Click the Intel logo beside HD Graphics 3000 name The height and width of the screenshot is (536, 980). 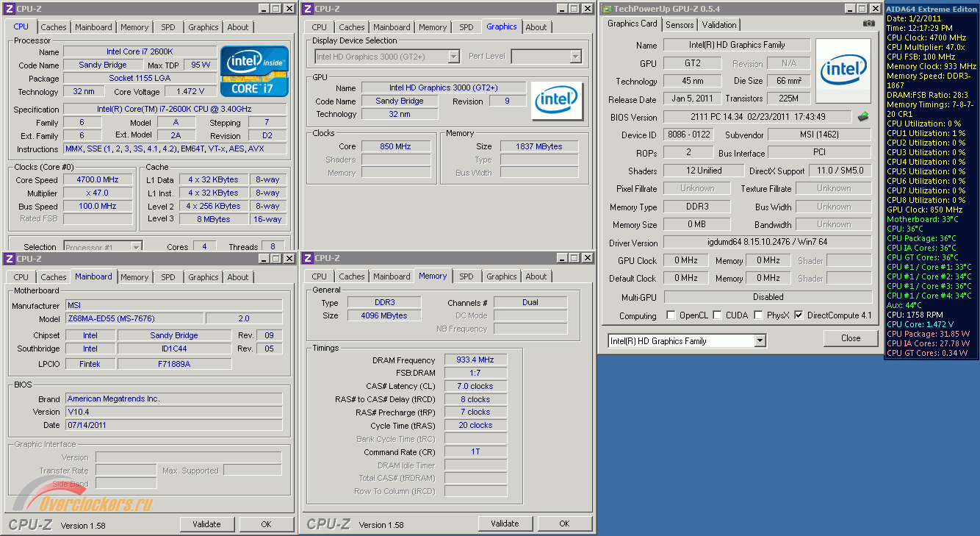pos(556,101)
